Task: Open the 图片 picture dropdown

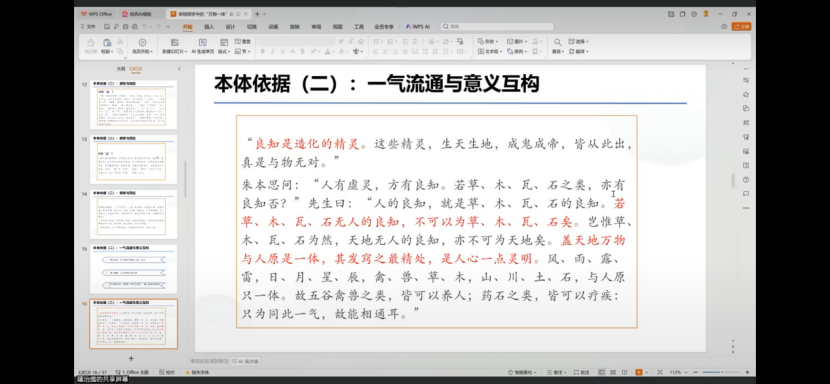Action: [x=517, y=41]
